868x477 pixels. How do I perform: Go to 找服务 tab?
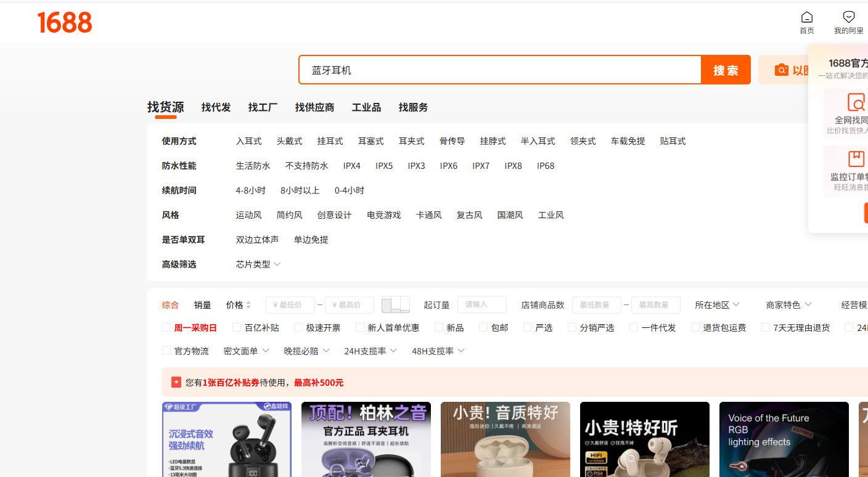point(413,107)
